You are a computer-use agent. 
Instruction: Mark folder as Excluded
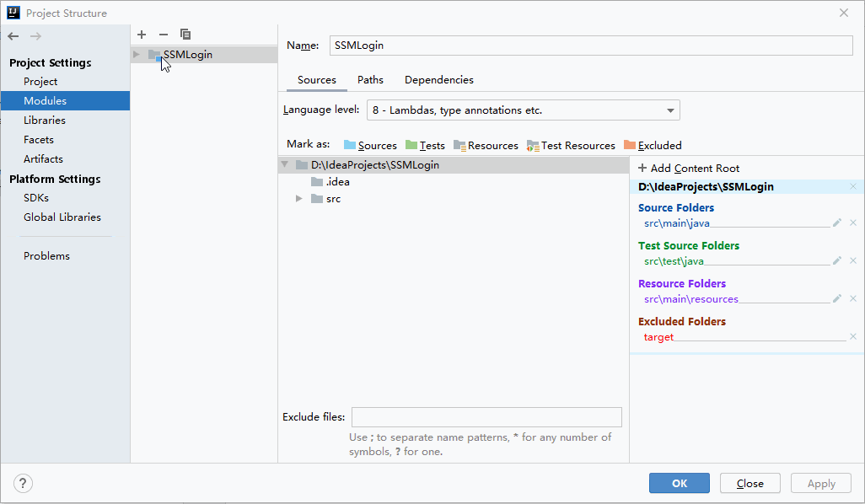click(653, 146)
